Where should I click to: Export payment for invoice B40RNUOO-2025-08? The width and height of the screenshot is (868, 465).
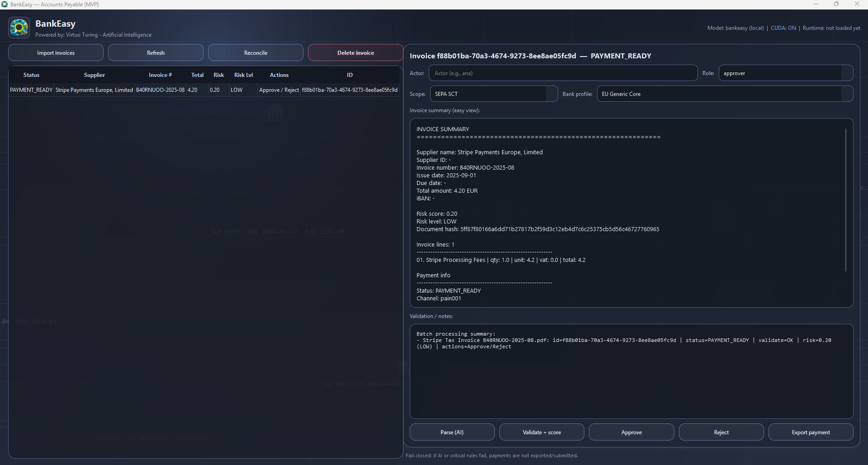[810, 432]
